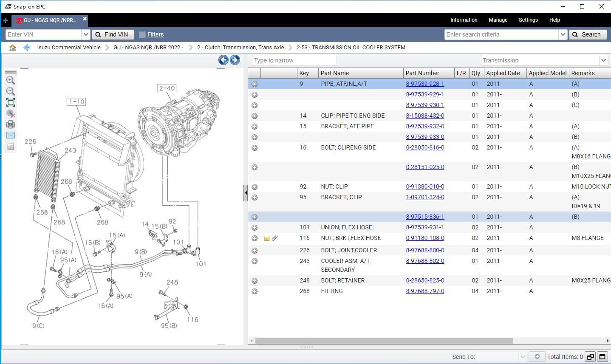Open the VIN history dropdown
Viewport: 611px width, 364px height.
coord(85,34)
